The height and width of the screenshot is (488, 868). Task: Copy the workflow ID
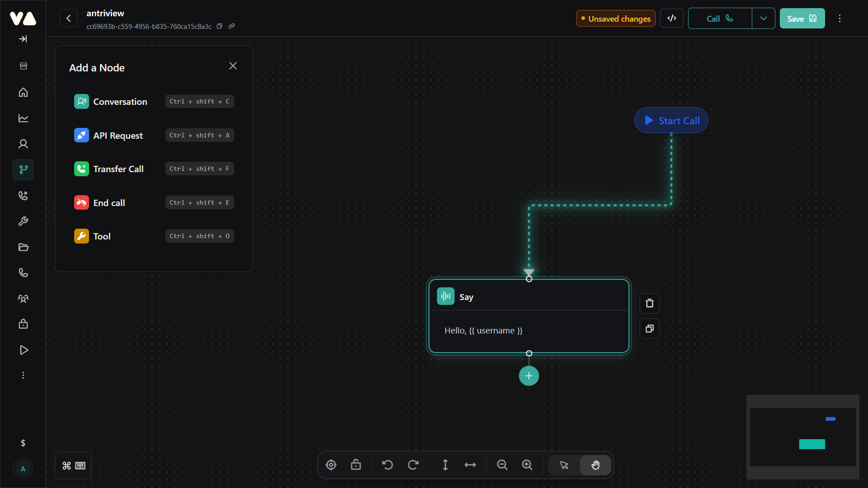click(220, 26)
